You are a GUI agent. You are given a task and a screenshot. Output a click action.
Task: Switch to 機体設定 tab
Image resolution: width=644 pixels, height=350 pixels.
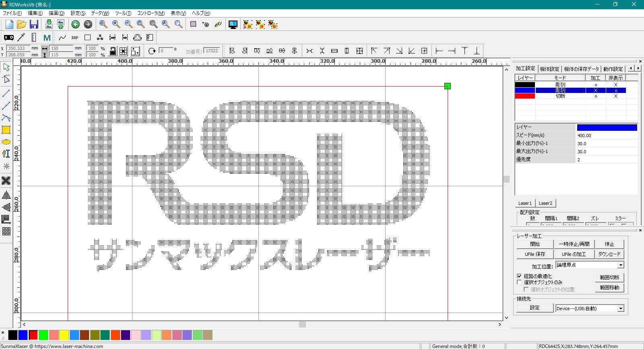pos(549,69)
